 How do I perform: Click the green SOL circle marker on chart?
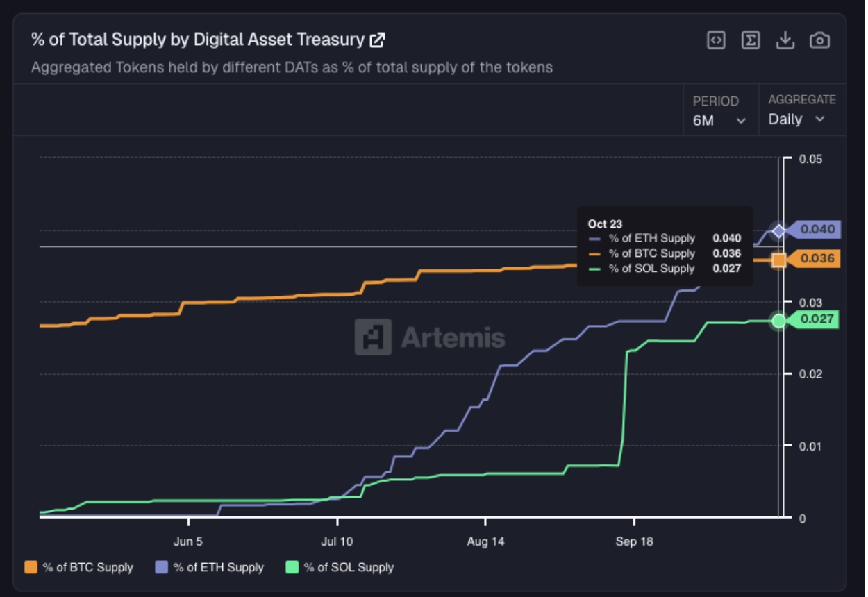pyautogui.click(x=779, y=320)
